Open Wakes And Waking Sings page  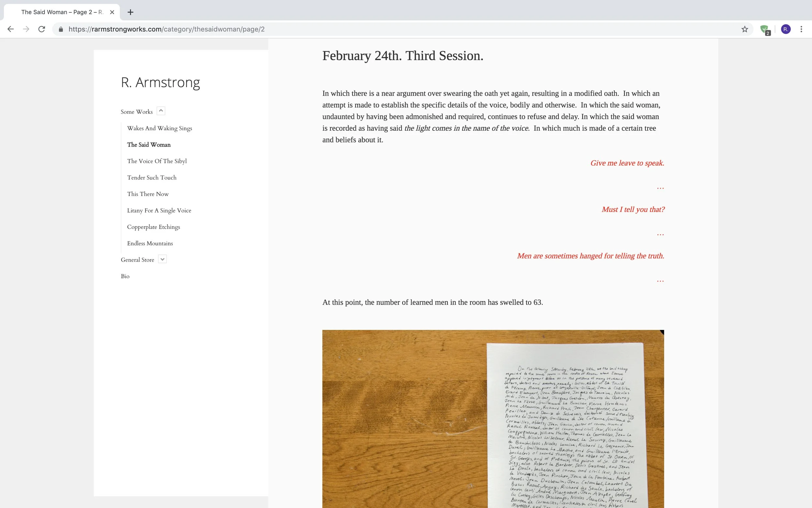click(159, 128)
